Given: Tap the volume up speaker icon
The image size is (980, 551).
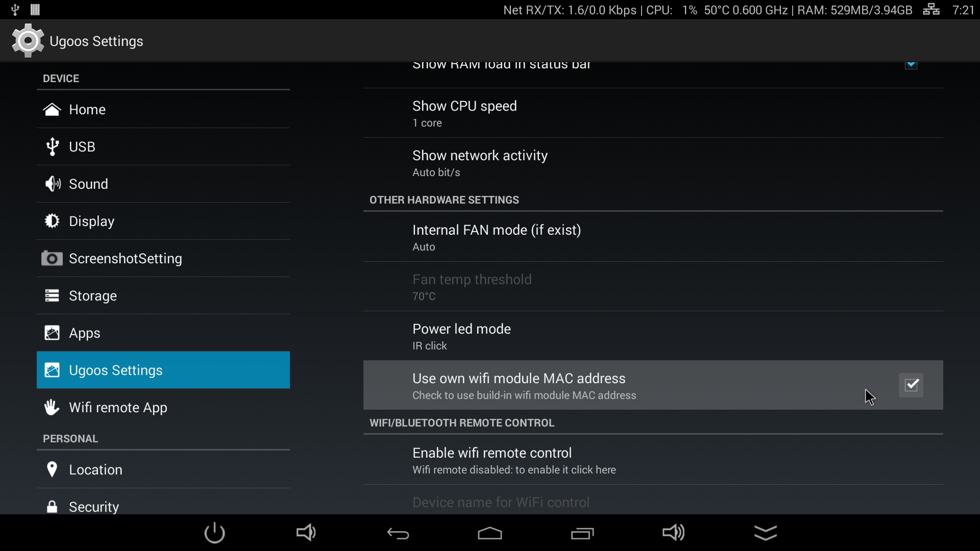Looking at the screenshot, I should coord(674,533).
